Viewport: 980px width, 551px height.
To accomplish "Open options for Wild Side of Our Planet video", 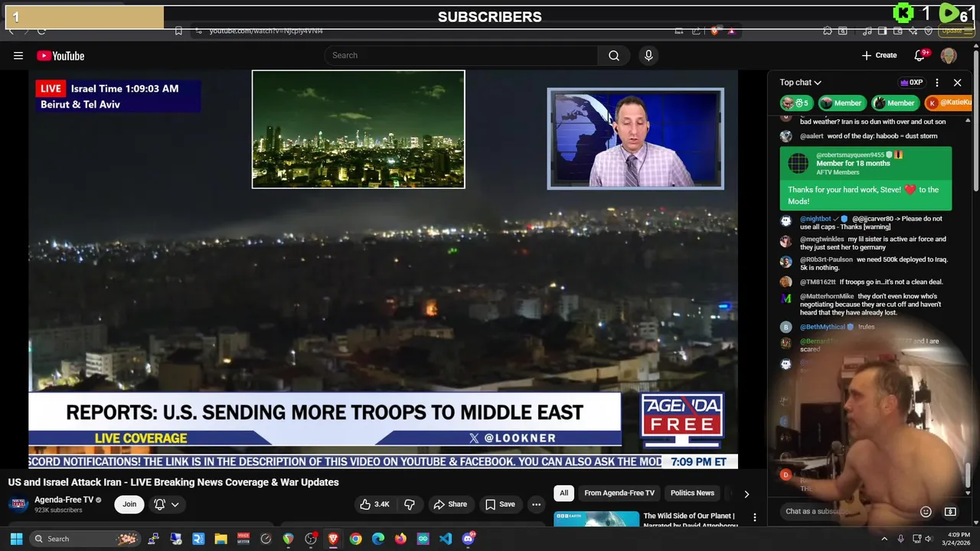I will (x=754, y=518).
